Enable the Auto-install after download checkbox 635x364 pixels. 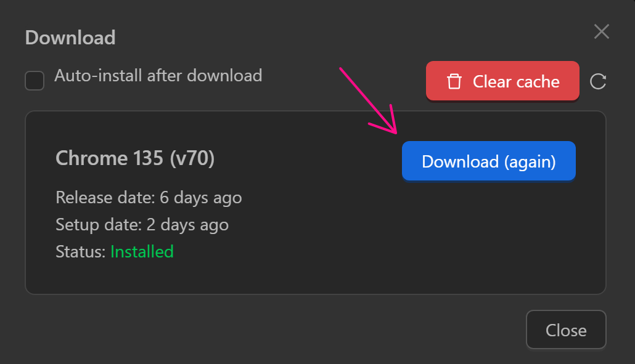point(35,81)
